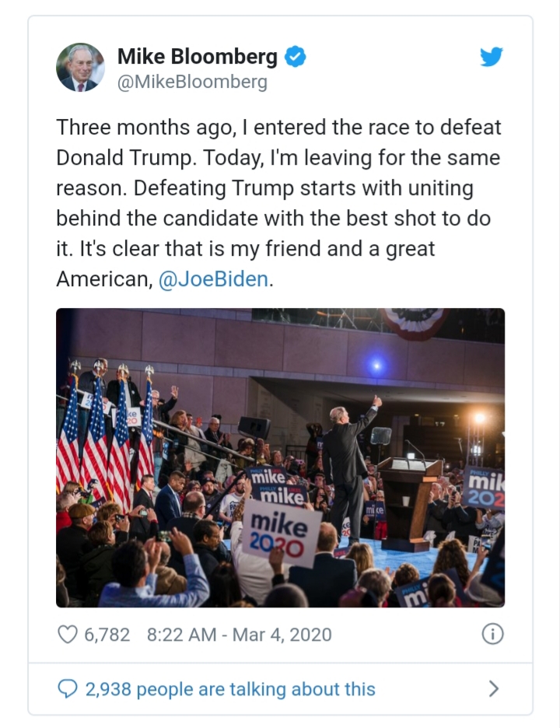Click the Twitter bird logo

491,57
